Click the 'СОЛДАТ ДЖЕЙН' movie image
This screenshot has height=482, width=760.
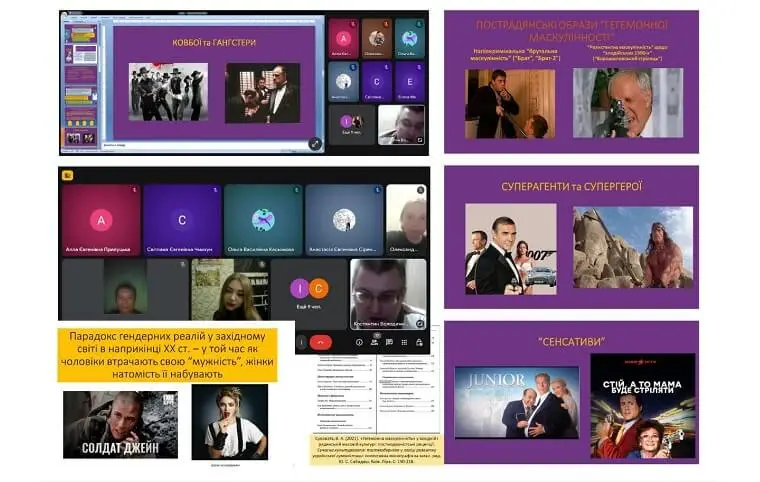point(120,424)
